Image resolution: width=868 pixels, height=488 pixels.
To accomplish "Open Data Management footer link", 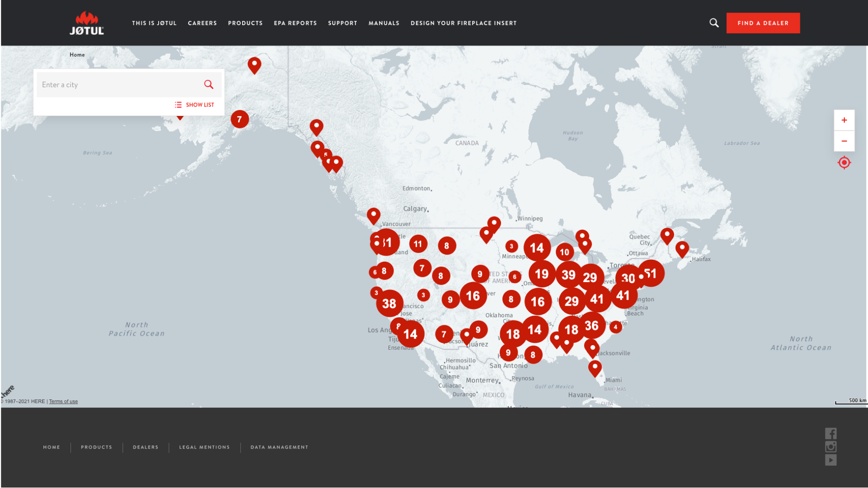I will tap(279, 447).
